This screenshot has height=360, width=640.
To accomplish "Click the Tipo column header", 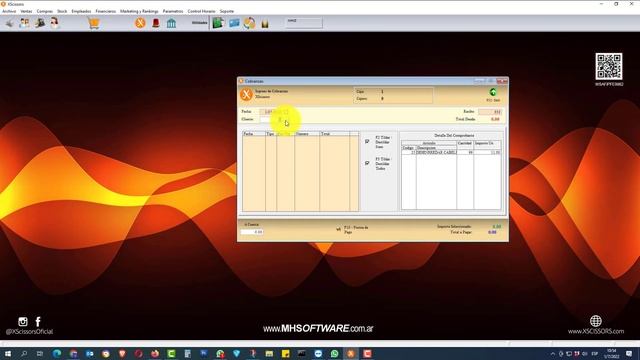I will tap(271, 134).
